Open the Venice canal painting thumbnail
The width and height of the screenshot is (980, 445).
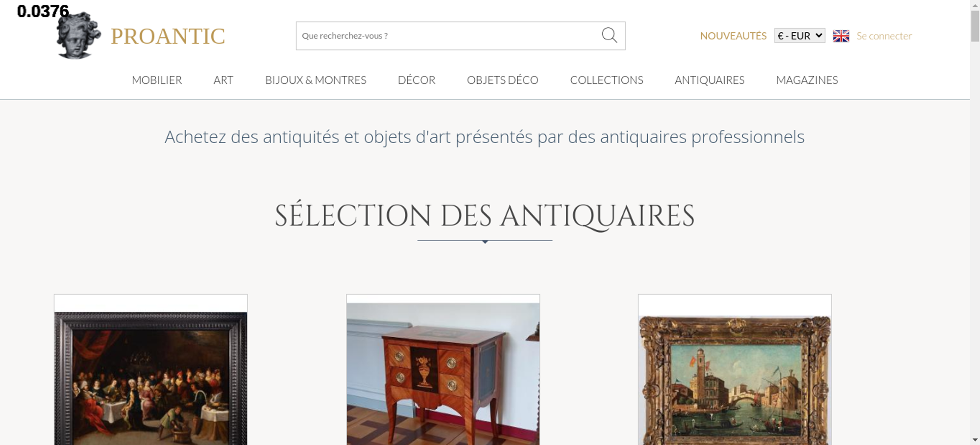tap(735, 380)
